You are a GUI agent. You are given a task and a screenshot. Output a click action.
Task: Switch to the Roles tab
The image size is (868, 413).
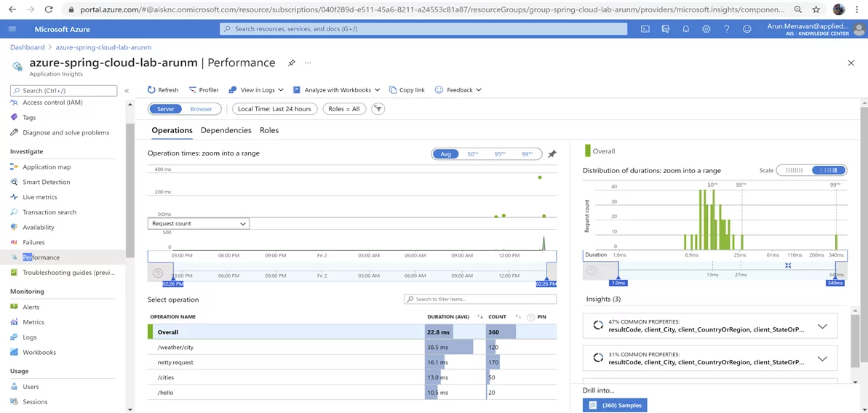pos(269,130)
